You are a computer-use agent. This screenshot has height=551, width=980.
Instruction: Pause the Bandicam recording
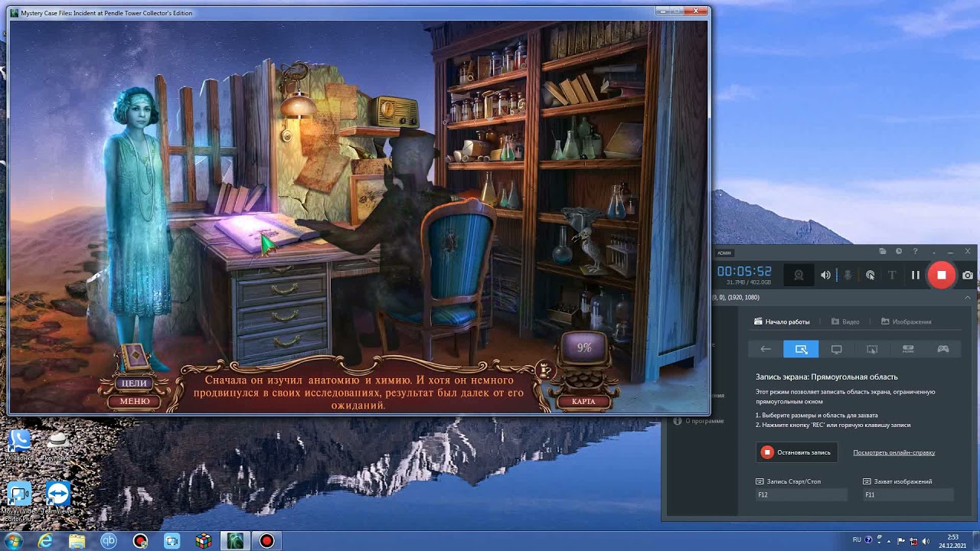tap(915, 275)
